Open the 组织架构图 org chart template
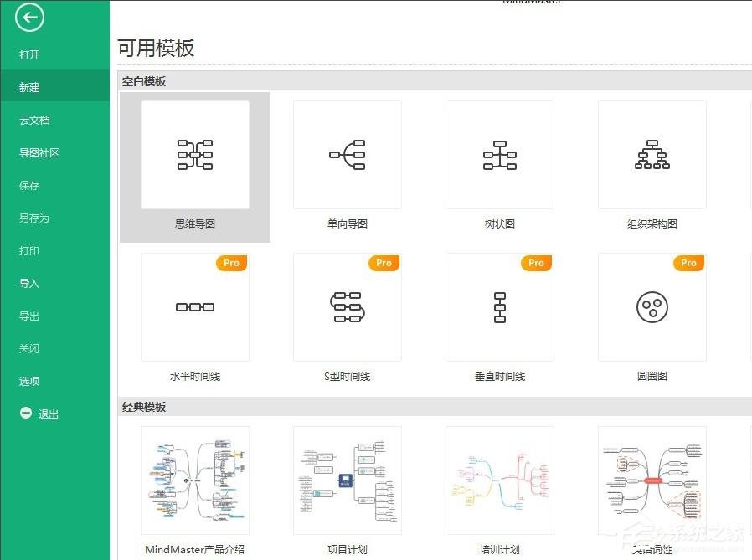 point(652,154)
